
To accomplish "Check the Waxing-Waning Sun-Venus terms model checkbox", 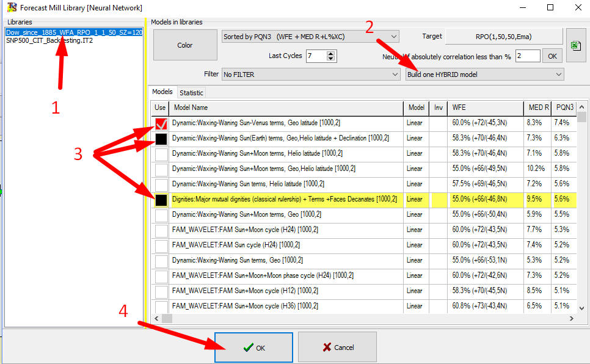I will [161, 123].
